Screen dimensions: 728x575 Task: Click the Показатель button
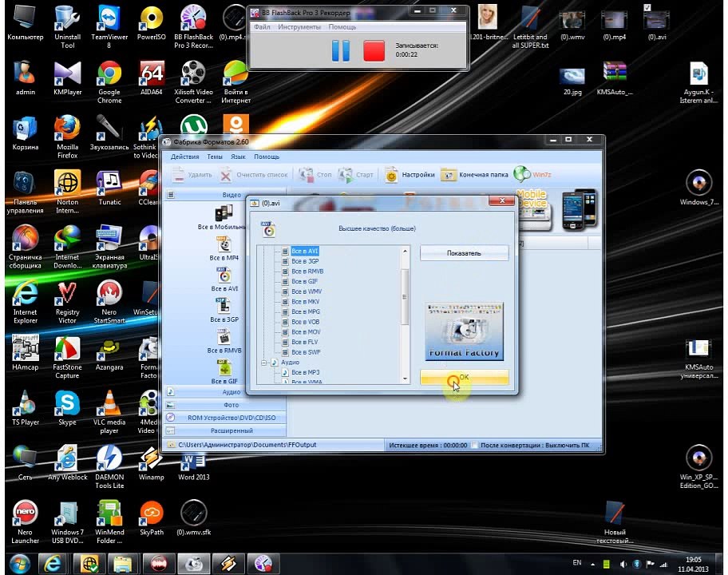(465, 253)
